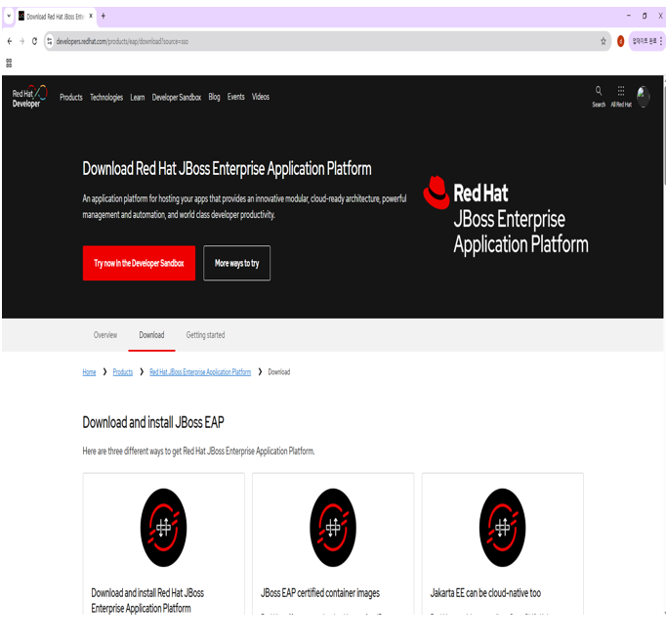Open Chrome's three-dot menu
This screenshot has height=644, width=666.
pyautogui.click(x=661, y=41)
